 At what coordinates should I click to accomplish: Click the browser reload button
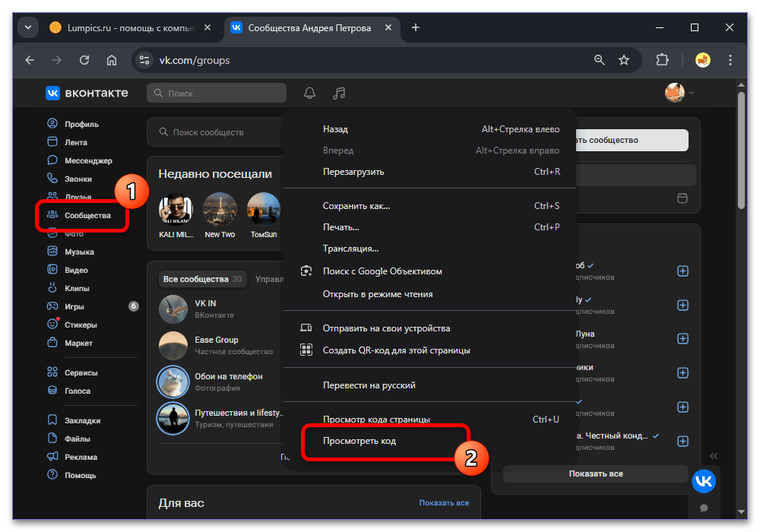84,60
